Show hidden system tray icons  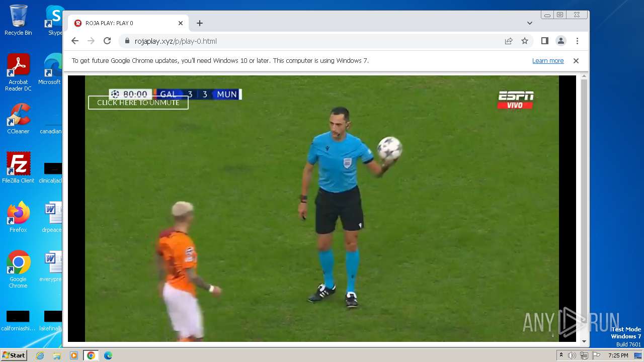pos(561,355)
